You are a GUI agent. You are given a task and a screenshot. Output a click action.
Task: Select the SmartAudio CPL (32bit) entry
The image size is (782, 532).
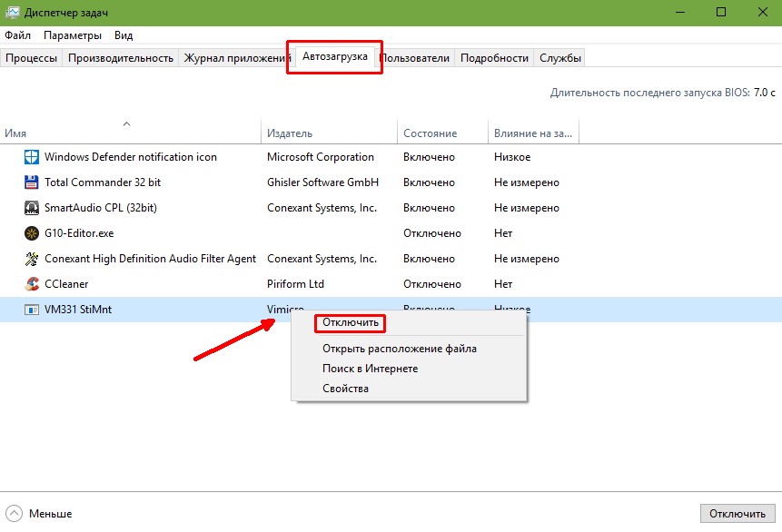101,208
